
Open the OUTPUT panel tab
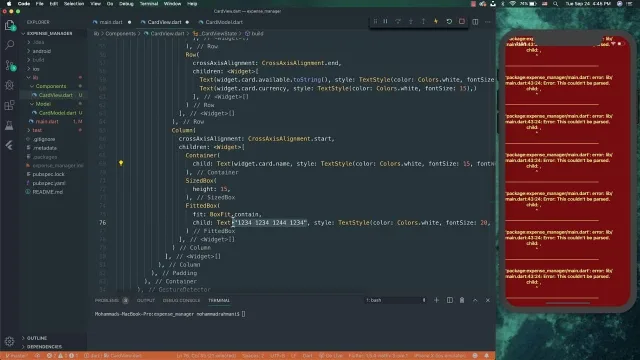point(146,300)
